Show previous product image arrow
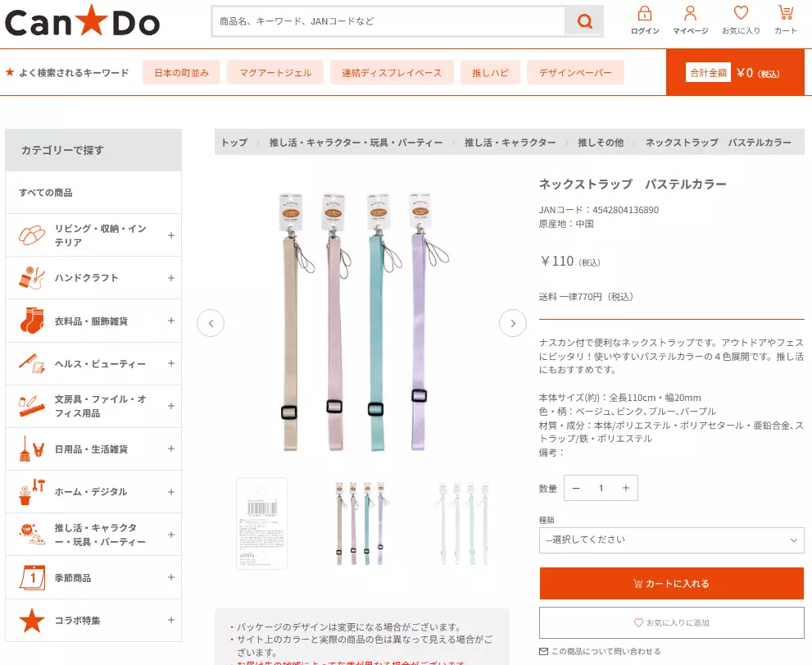The height and width of the screenshot is (665, 812). (211, 323)
